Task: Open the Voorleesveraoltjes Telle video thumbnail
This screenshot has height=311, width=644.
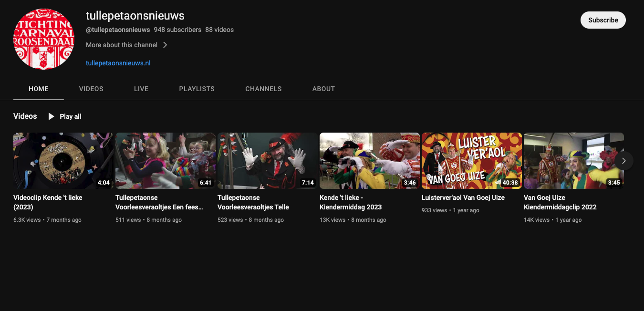Action: pyautogui.click(x=267, y=161)
